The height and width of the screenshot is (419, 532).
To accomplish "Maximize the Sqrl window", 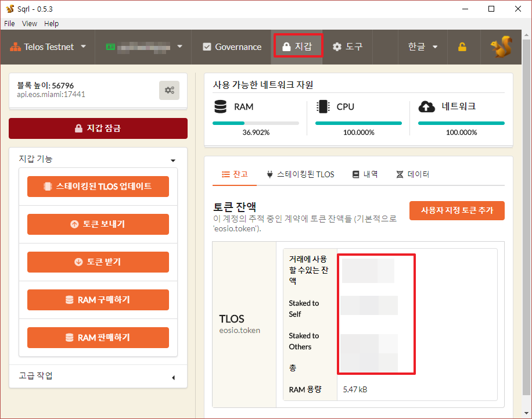I will (x=491, y=9).
